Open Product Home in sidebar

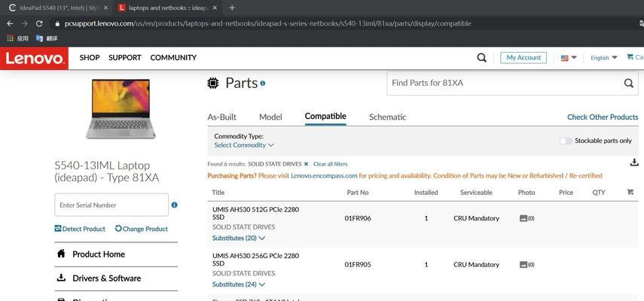point(99,254)
